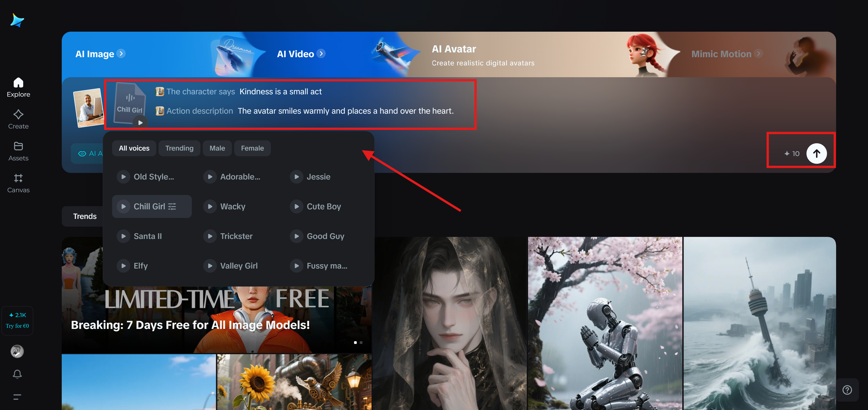Expand AI Image chevron arrow
868x410 pixels.
(x=121, y=54)
